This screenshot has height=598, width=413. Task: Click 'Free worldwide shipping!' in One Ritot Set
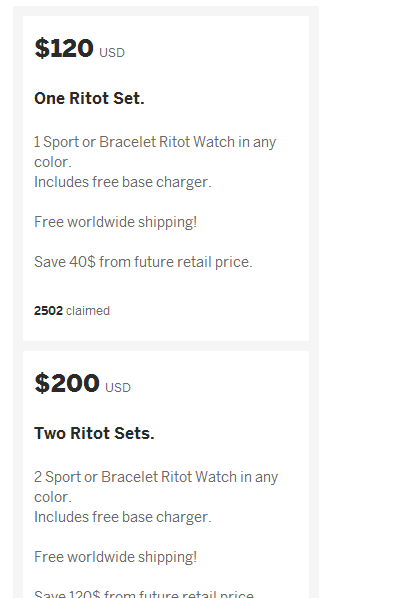[x=116, y=222]
